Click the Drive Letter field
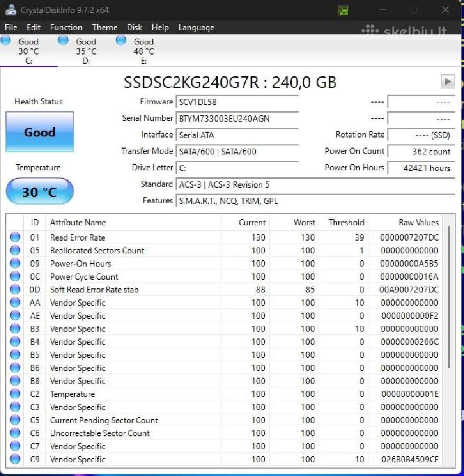 click(237, 168)
